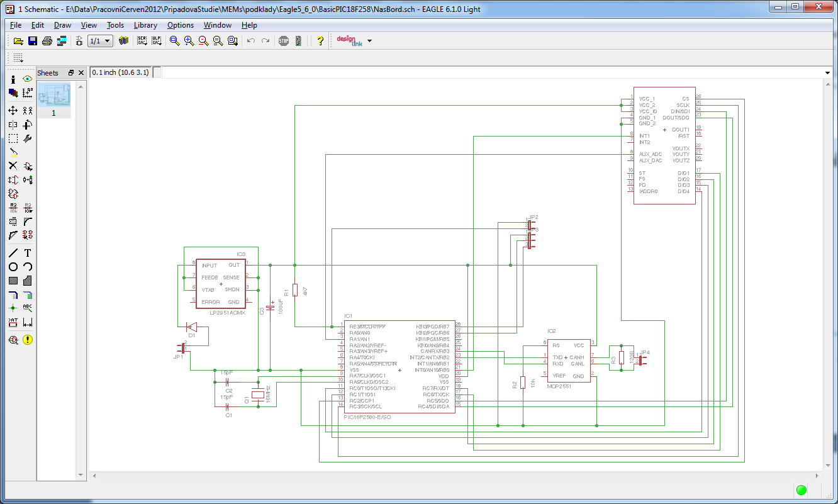This screenshot has width=838, height=504.
Task: Click the Zoom select area icon
Action: coord(232,41)
